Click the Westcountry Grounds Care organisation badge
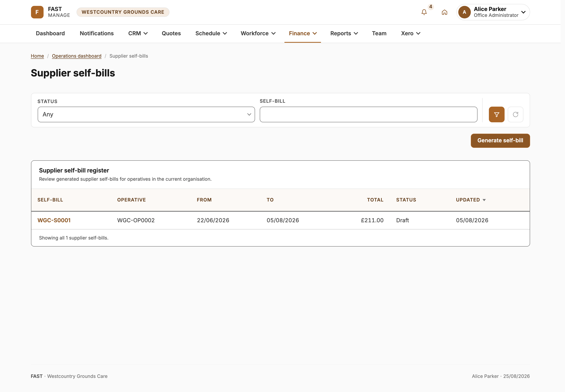Image resolution: width=565 pixels, height=392 pixels. [123, 12]
